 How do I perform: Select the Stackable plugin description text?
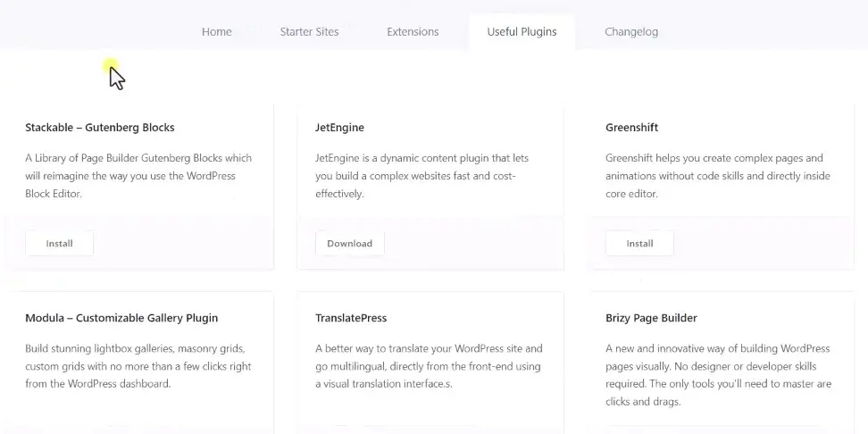pos(138,176)
